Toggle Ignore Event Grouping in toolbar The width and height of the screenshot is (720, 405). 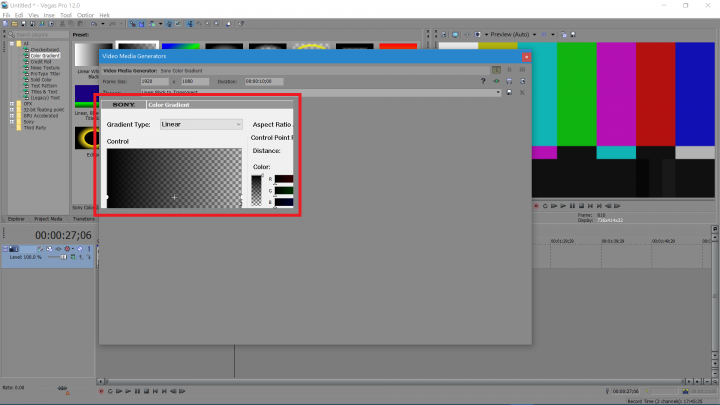(x=178, y=24)
